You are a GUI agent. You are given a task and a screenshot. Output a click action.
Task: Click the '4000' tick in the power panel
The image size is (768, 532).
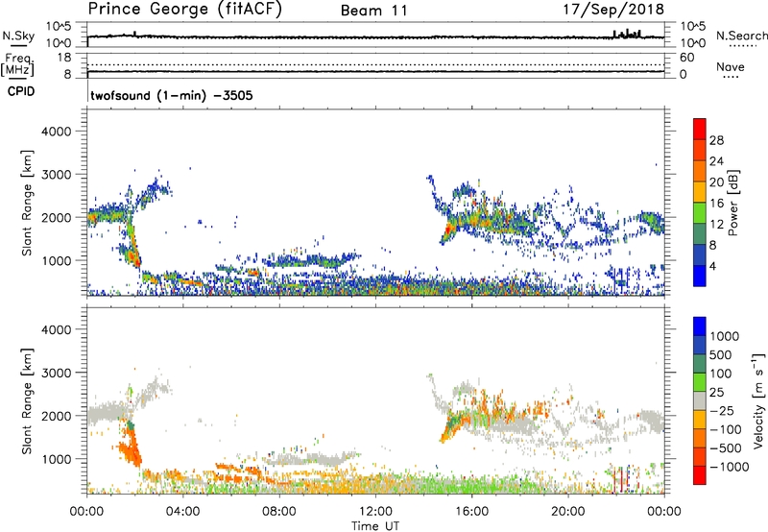point(56,132)
